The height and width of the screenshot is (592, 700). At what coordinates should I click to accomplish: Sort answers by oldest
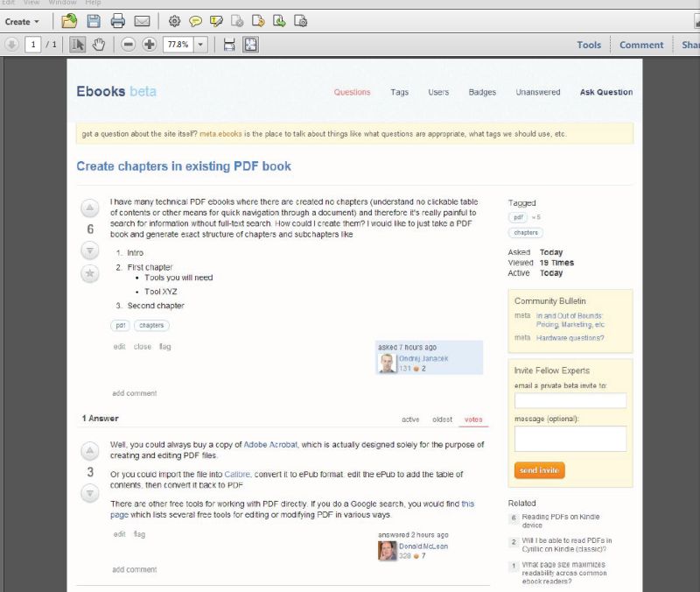442,419
